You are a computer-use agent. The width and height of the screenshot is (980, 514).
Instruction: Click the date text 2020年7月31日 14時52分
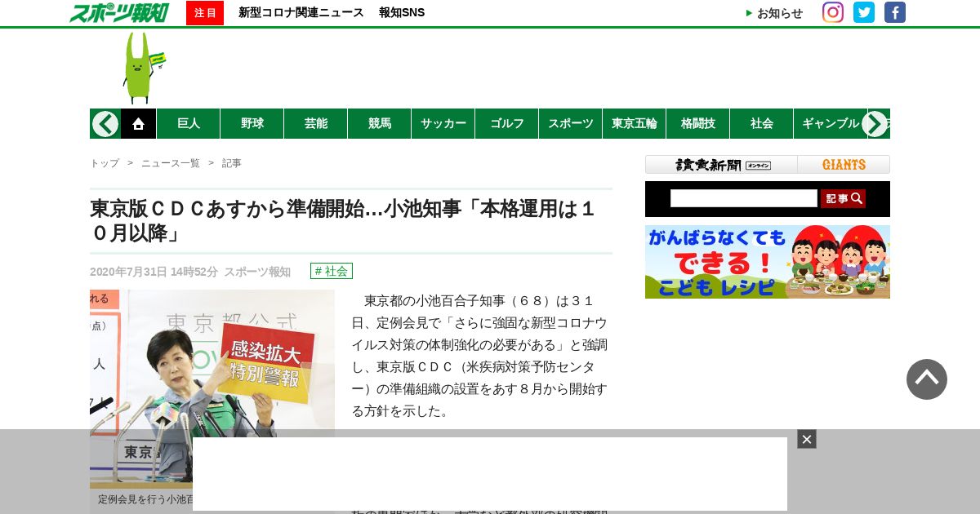click(154, 272)
